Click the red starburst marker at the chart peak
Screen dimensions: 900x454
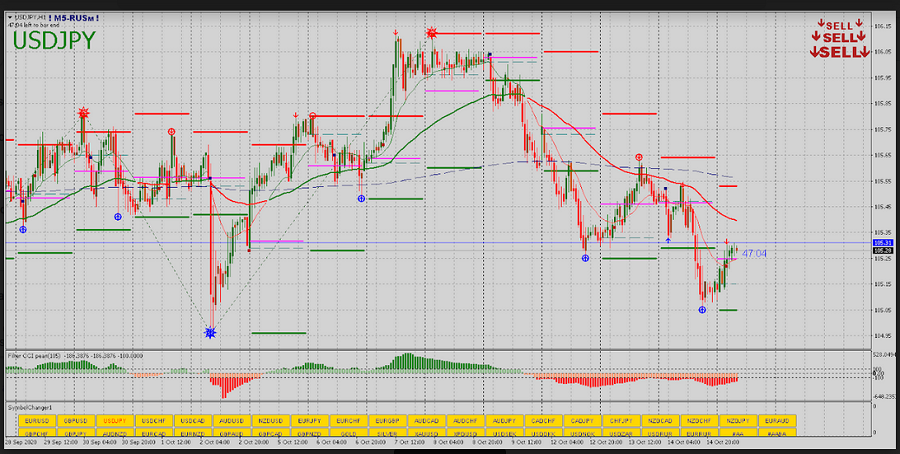432,33
